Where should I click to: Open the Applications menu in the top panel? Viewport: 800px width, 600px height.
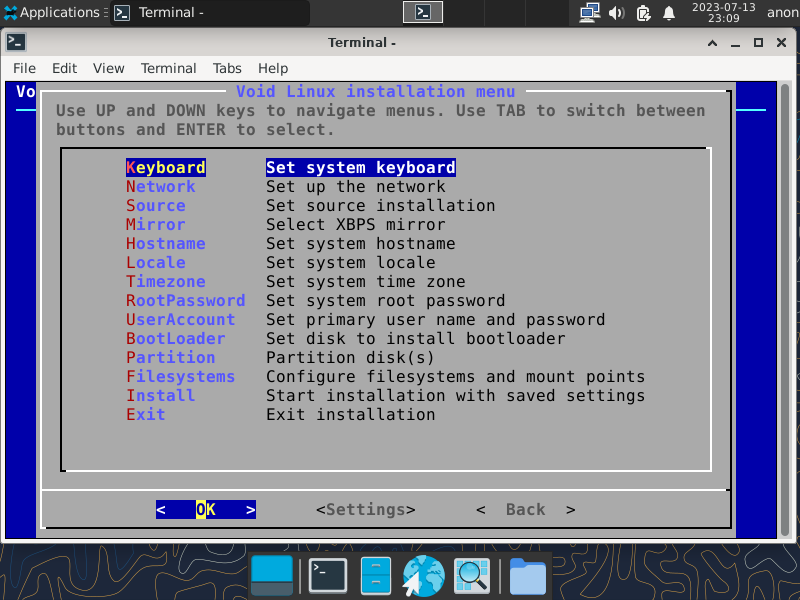click(52, 12)
